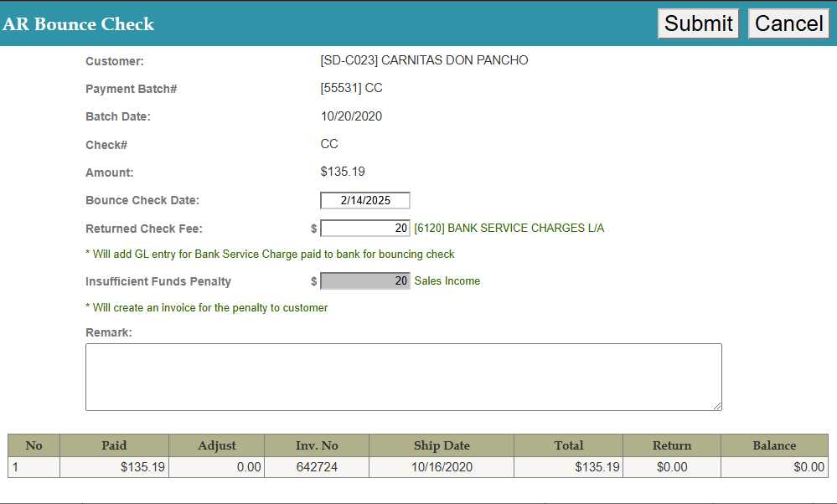Select invoice number 642724 in table
This screenshot has width=837, height=504.
tap(317, 467)
